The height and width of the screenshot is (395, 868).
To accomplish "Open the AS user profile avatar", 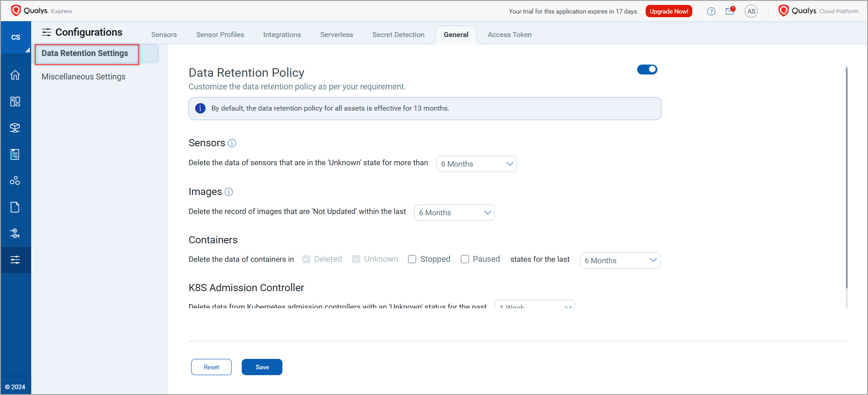I will click(751, 11).
